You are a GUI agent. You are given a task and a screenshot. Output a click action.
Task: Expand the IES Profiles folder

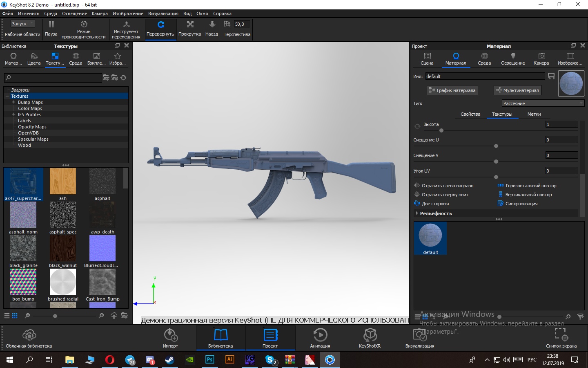tap(13, 114)
